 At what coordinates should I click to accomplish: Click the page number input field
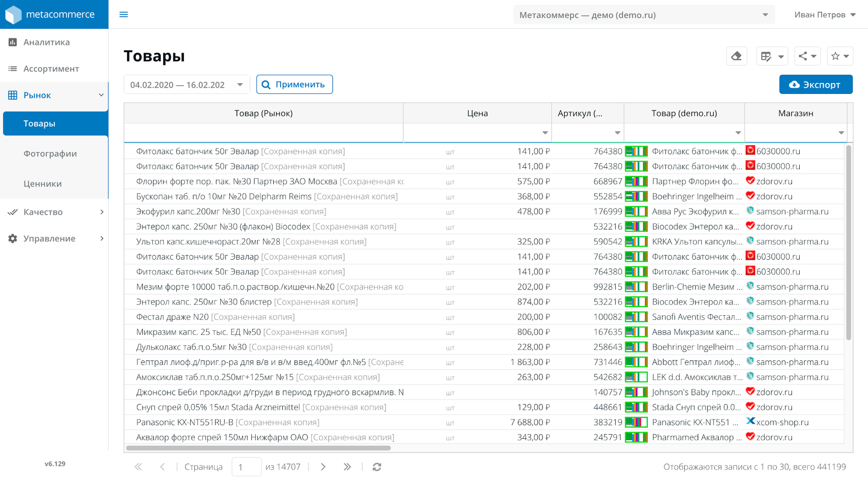246,467
